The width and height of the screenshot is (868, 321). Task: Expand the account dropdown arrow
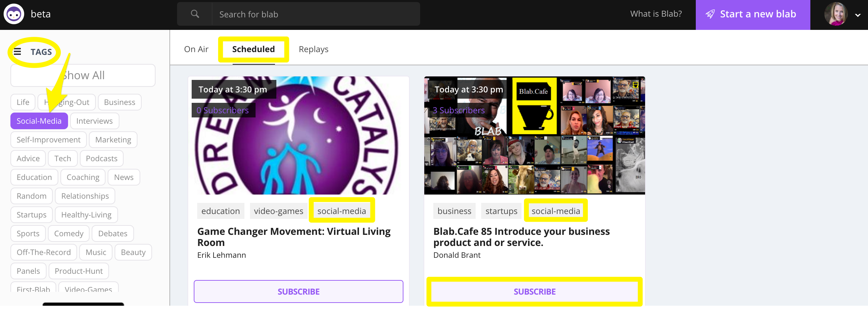click(858, 15)
